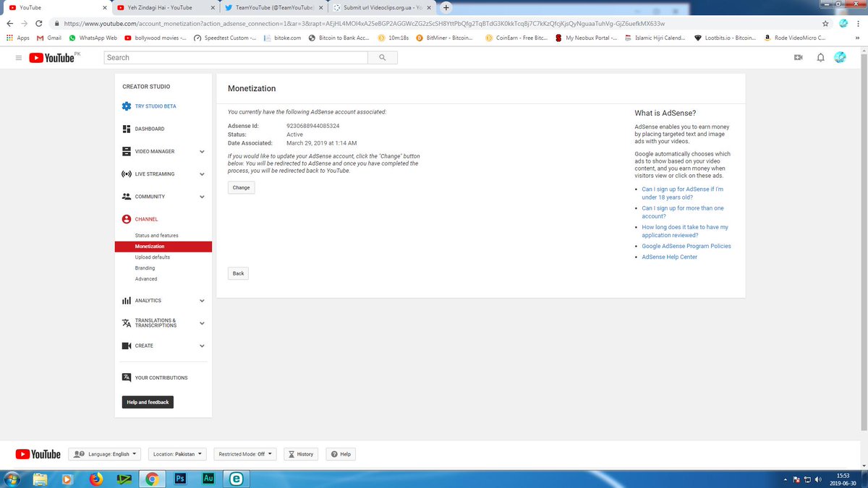Screen dimensions: 868x488
Task: Open the Gmail bookmark
Action: point(49,38)
